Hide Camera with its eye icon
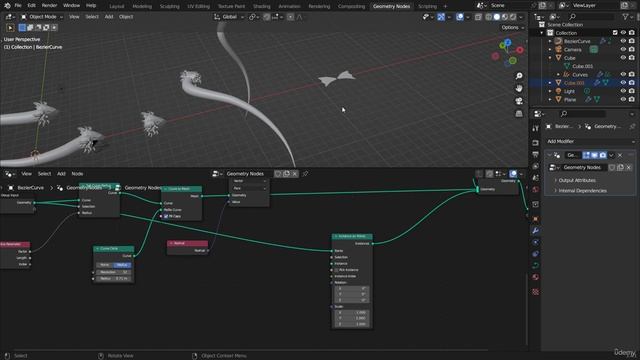This screenshot has height=360, width=640. pos(623,49)
